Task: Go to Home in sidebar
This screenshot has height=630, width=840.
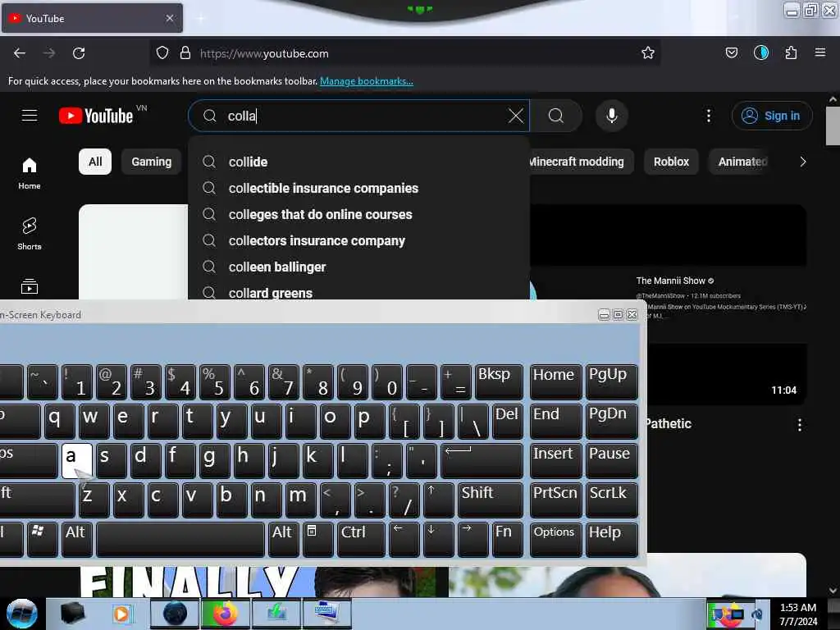Action: pos(30,173)
